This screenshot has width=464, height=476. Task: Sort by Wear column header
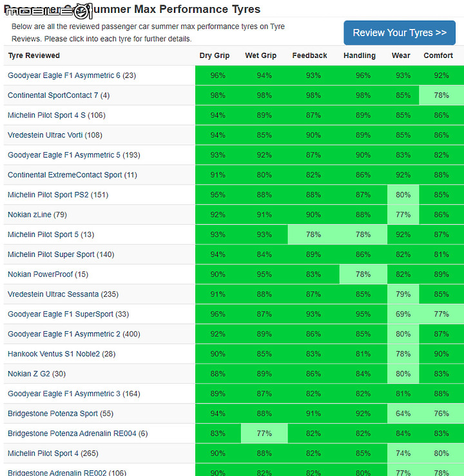[401, 55]
